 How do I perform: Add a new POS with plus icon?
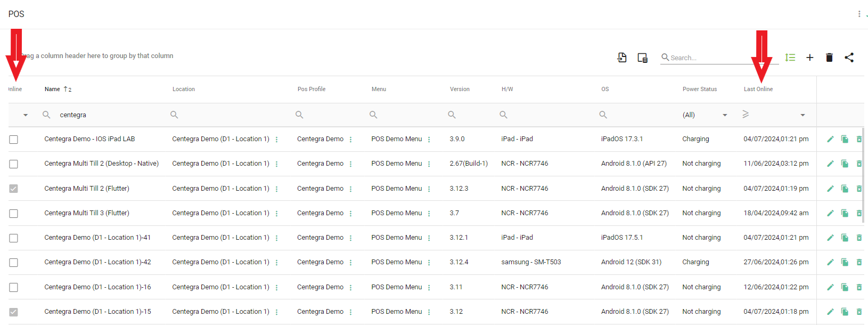(x=809, y=58)
